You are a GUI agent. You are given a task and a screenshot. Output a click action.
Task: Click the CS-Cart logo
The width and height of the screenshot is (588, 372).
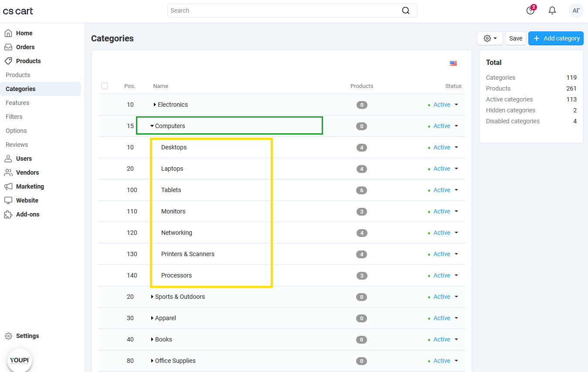18,11
